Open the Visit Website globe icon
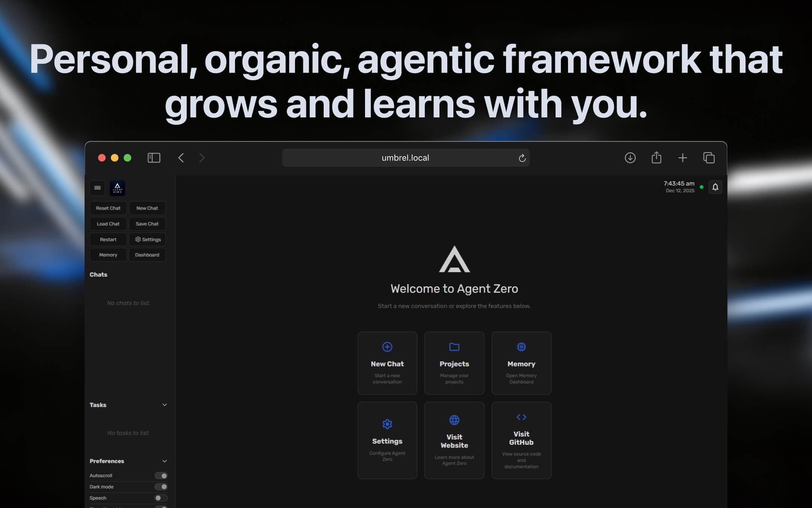 454,419
